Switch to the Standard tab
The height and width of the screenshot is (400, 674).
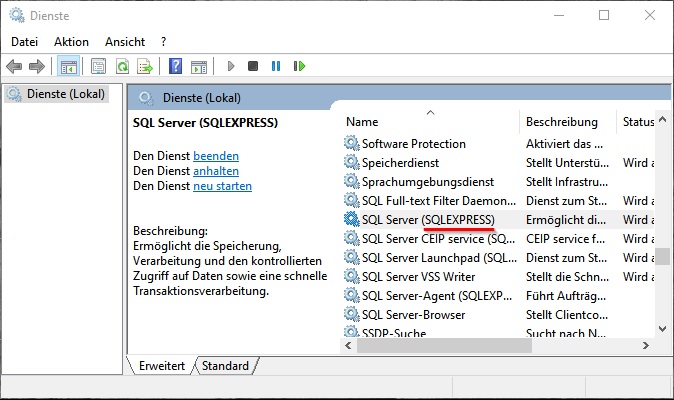coord(225,366)
